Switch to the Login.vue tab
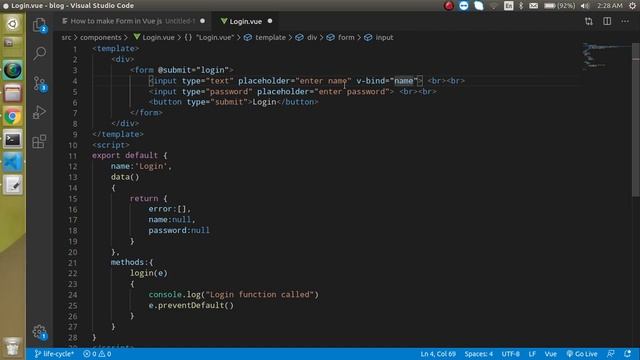 [245, 21]
